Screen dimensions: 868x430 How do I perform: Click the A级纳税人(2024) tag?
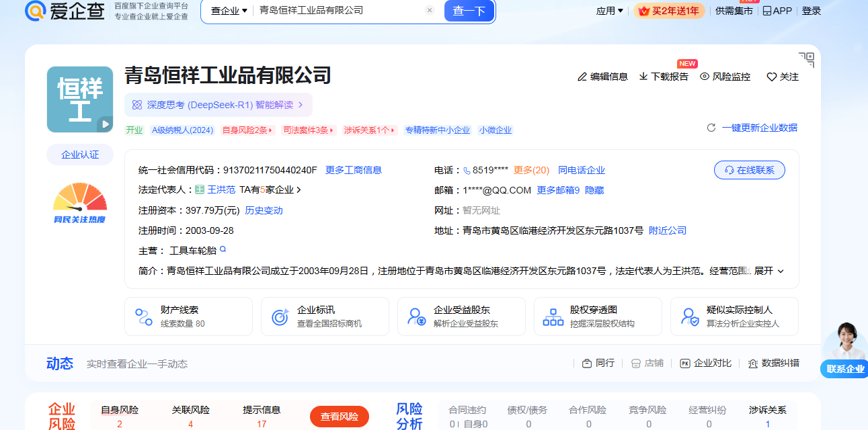point(182,130)
